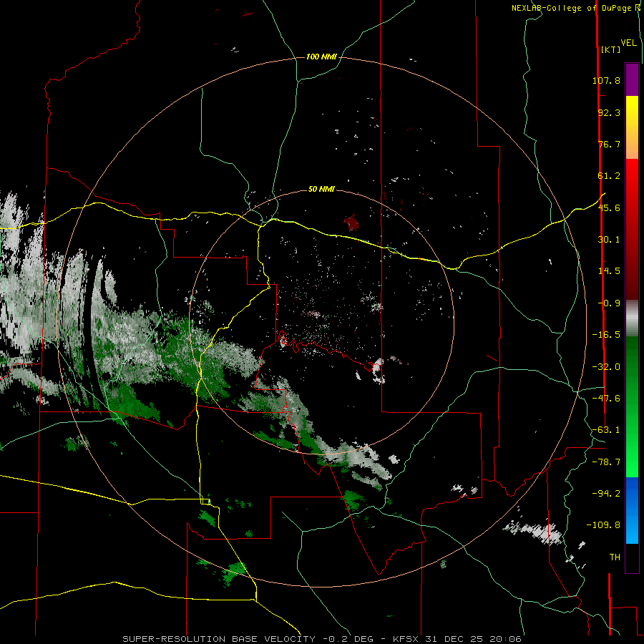The height and width of the screenshot is (644, 644).
Task: Click the 92.3 legend value
Action: coord(609,112)
